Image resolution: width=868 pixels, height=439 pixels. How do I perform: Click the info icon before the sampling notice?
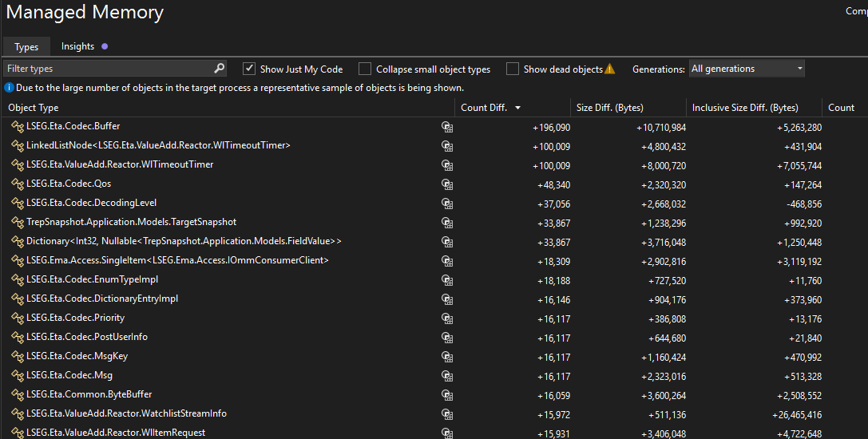click(x=9, y=88)
